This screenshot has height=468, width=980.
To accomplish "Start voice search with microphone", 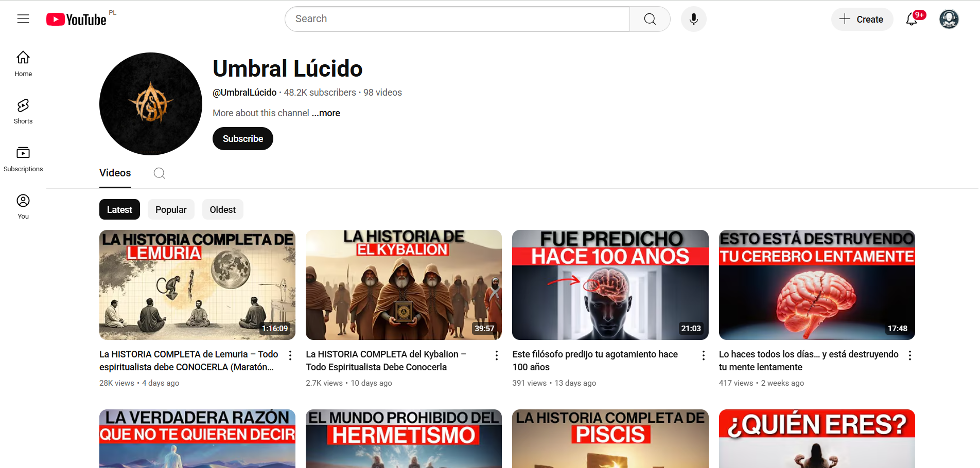I will [694, 19].
